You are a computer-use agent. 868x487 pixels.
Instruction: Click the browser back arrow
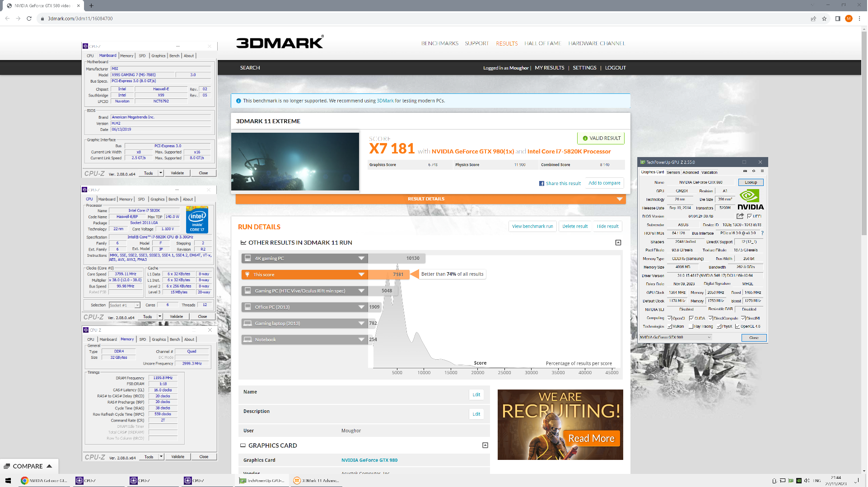click(7, 19)
